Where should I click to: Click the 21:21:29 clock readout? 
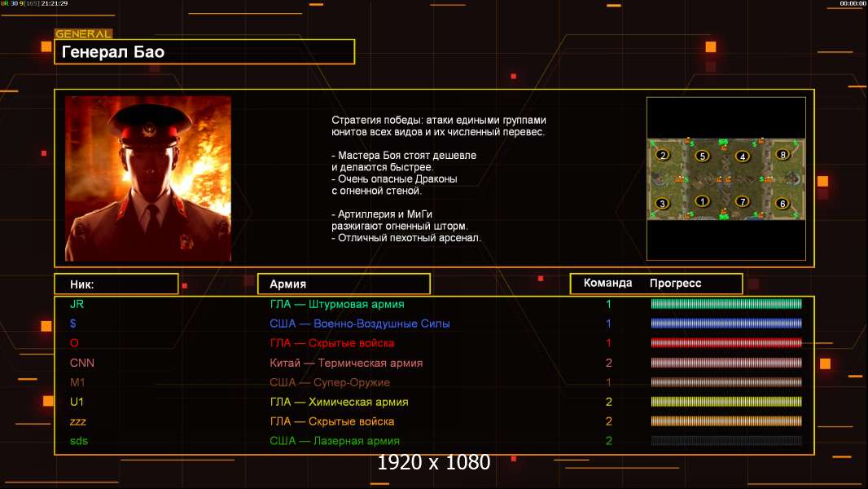click(x=55, y=3)
